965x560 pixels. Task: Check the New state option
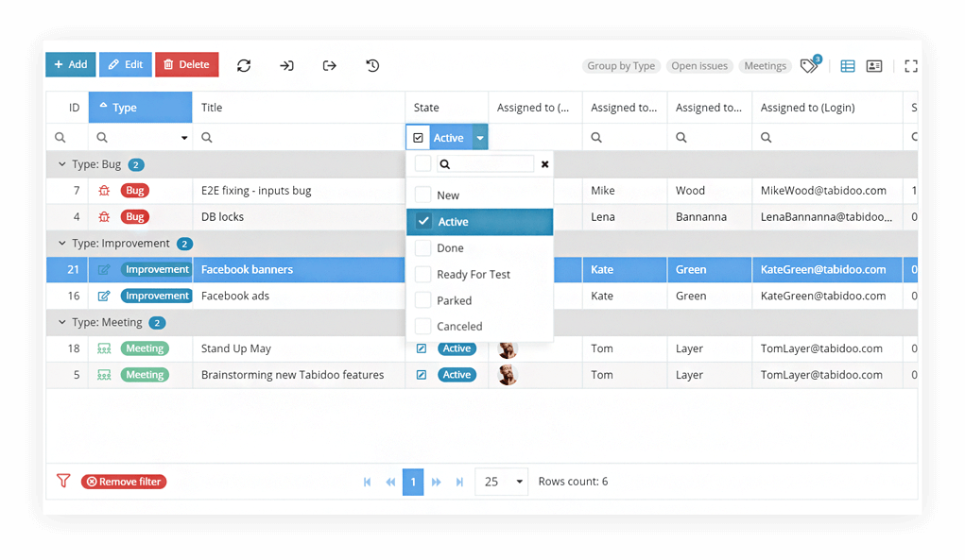[x=422, y=195]
